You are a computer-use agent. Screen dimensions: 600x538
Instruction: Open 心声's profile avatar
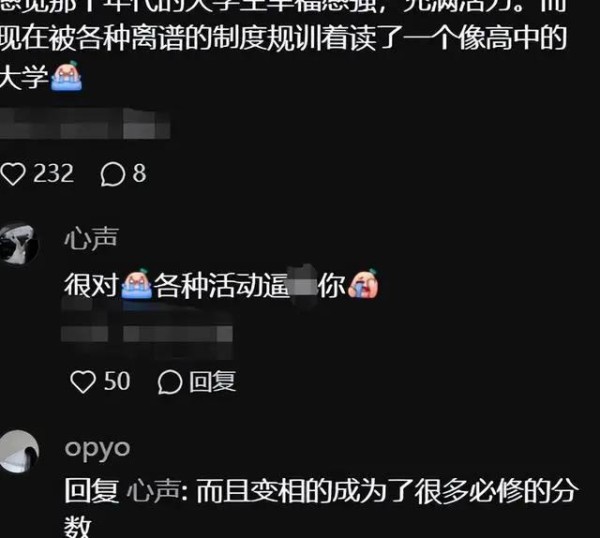(x=18, y=244)
